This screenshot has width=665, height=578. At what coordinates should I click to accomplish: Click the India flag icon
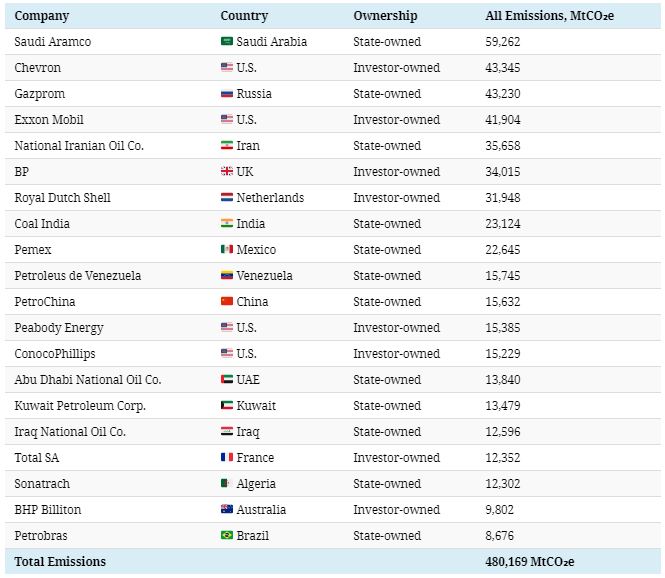pos(227,223)
